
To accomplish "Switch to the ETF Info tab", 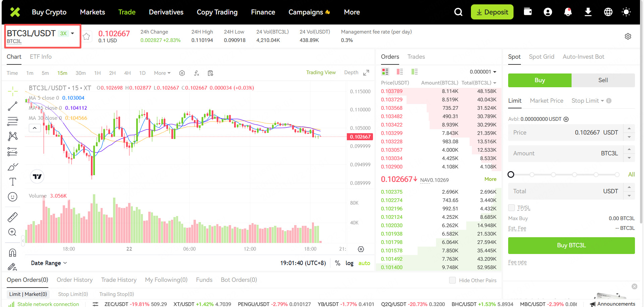I will pyautogui.click(x=41, y=57).
